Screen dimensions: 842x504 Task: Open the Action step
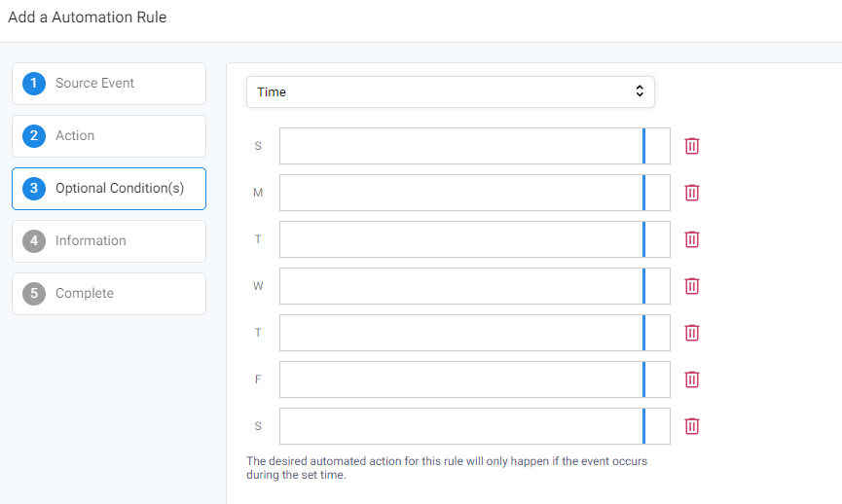tap(109, 136)
